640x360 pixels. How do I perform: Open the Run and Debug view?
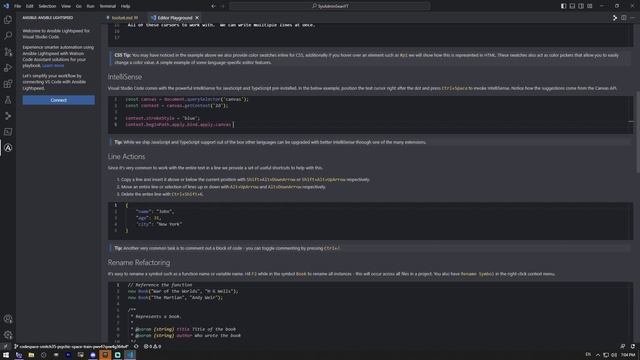[x=8, y=68]
